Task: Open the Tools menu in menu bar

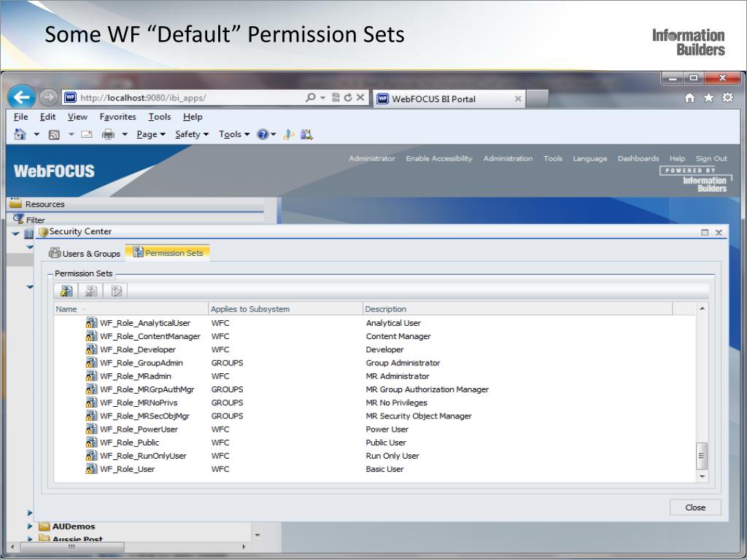Action: point(160,117)
